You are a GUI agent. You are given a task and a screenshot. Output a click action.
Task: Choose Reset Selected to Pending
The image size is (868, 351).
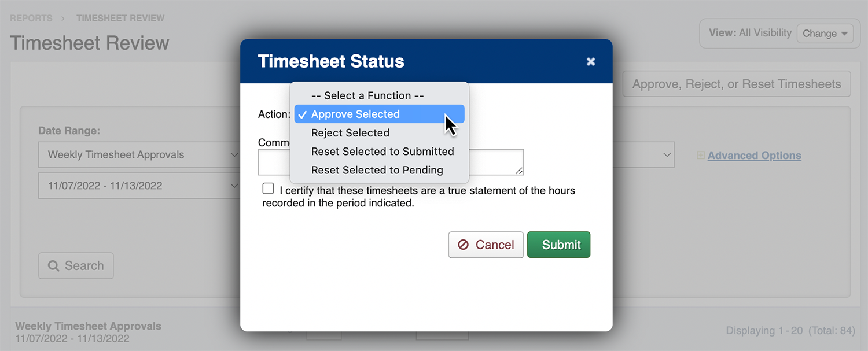point(377,170)
